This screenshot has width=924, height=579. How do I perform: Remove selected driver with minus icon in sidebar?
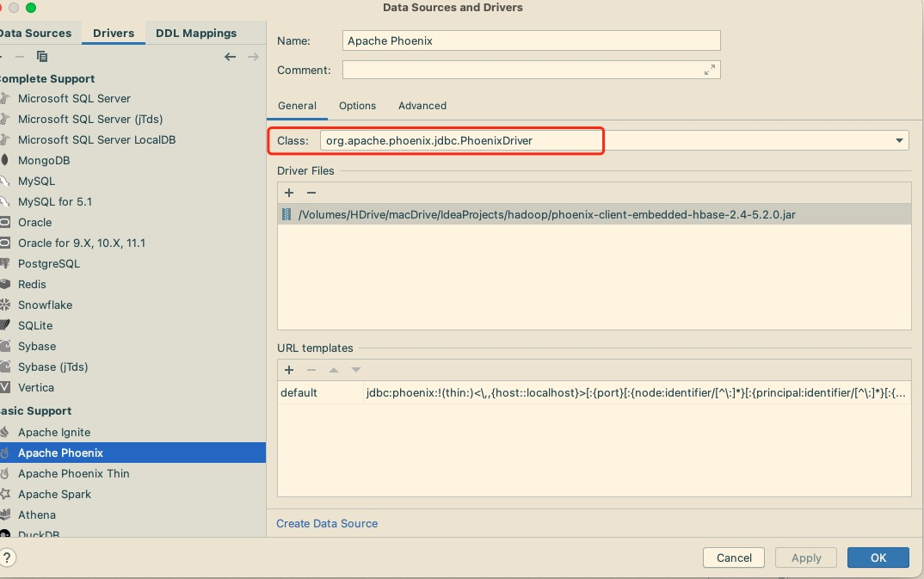[20, 57]
